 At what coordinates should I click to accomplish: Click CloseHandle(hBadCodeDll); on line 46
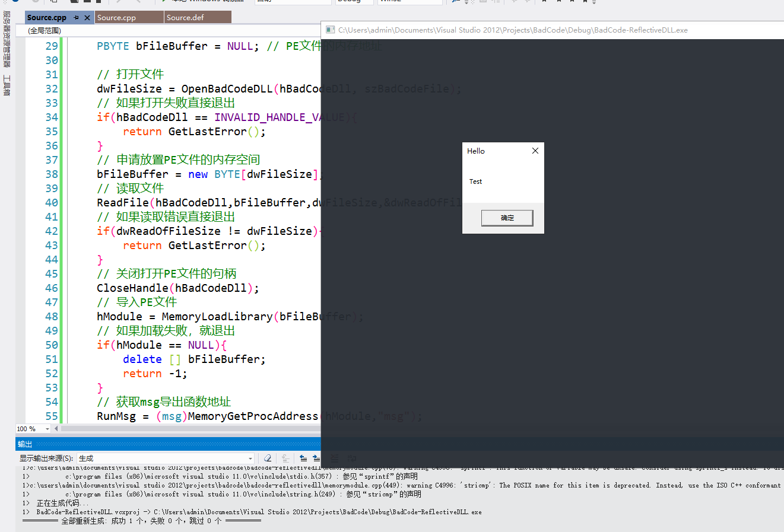click(178, 288)
